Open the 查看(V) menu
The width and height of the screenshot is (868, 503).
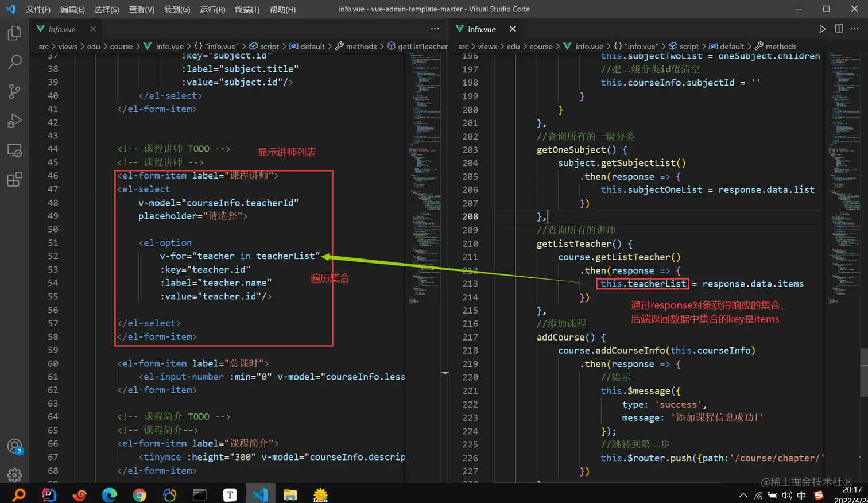click(142, 9)
